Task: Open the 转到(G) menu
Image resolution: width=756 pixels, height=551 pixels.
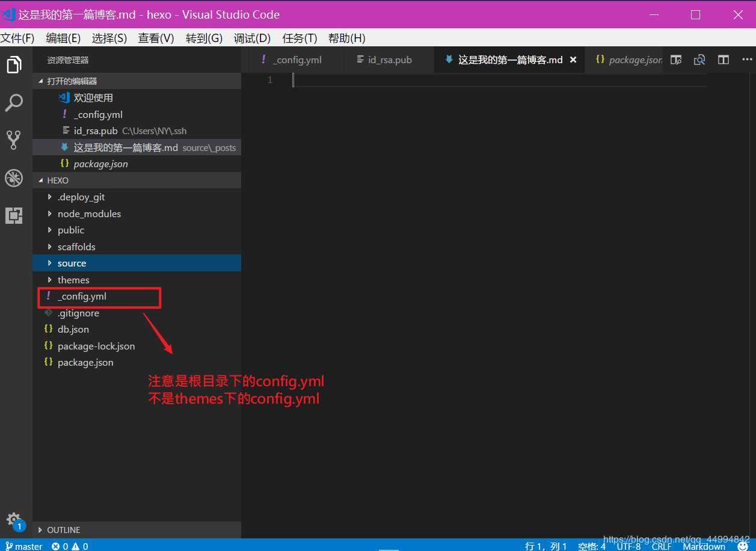Action: tap(204, 38)
